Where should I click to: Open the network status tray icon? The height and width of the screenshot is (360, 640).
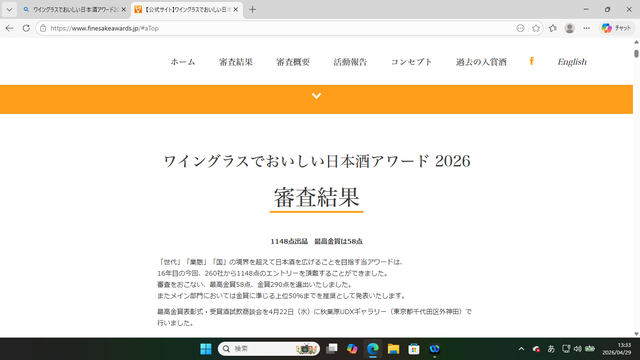point(566,349)
